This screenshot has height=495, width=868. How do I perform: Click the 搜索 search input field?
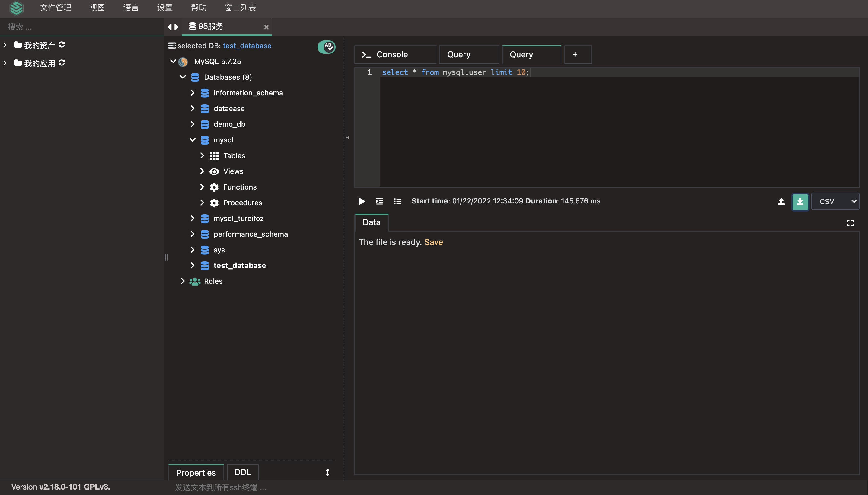tap(81, 27)
